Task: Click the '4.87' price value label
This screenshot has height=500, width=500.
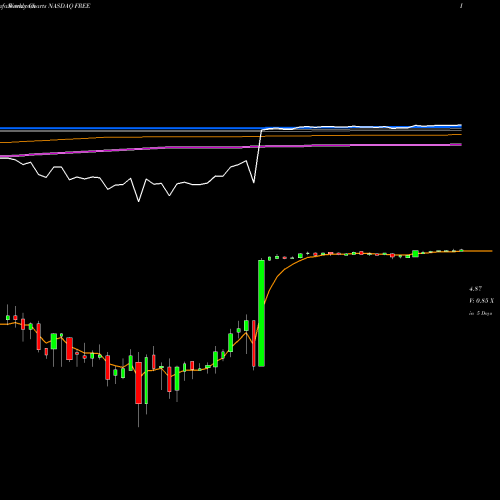Action: click(475, 289)
